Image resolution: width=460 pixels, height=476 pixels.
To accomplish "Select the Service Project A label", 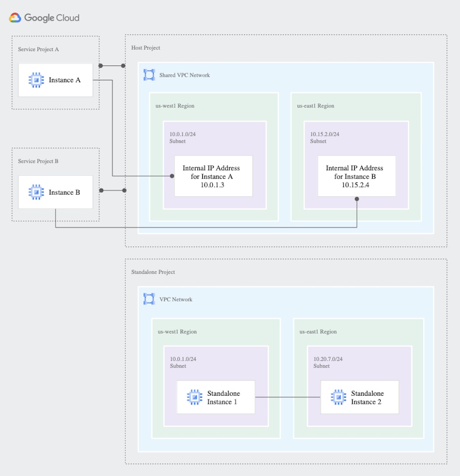I will [38, 49].
